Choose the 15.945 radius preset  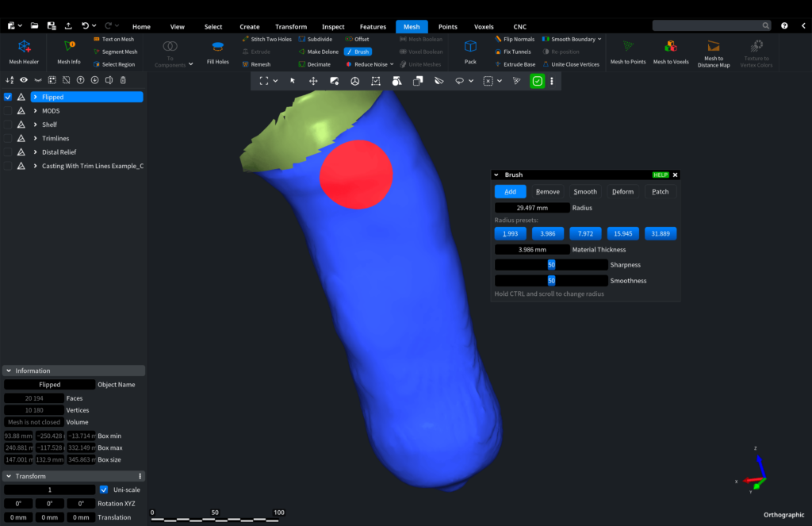(622, 234)
